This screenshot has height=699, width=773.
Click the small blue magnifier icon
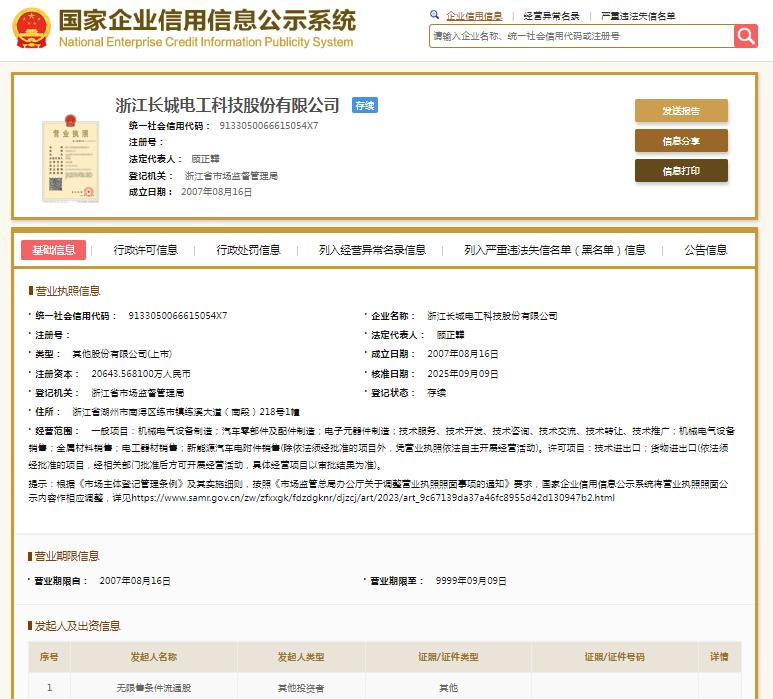[434, 15]
